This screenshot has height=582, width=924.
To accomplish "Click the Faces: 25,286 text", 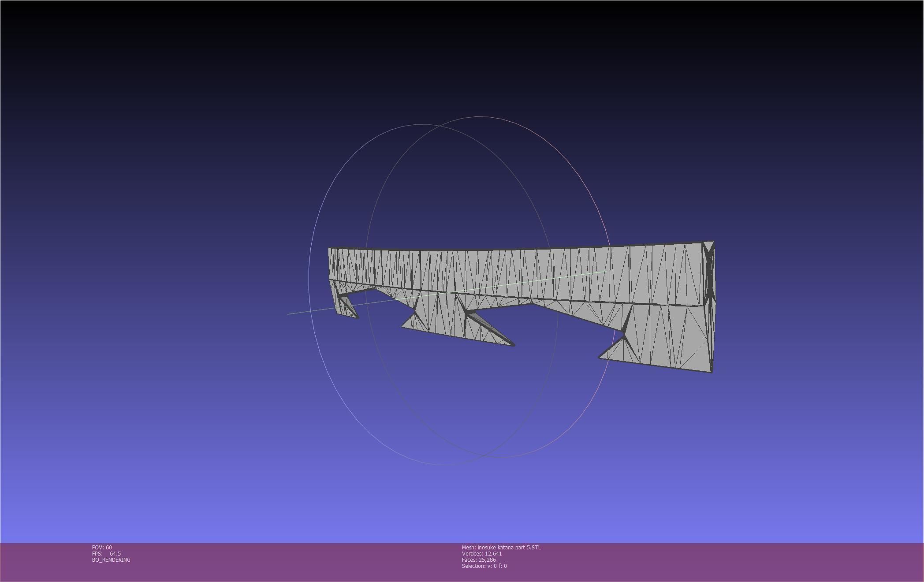I will point(479,560).
